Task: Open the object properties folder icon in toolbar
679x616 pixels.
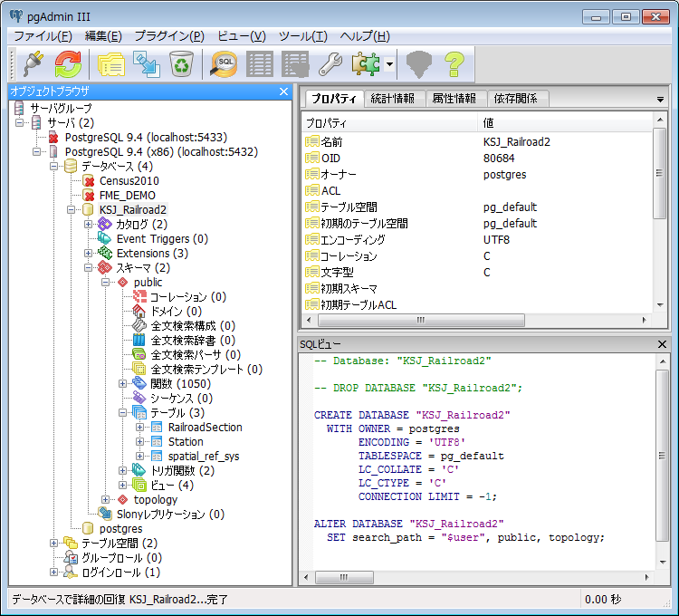Action: pyautogui.click(x=111, y=64)
